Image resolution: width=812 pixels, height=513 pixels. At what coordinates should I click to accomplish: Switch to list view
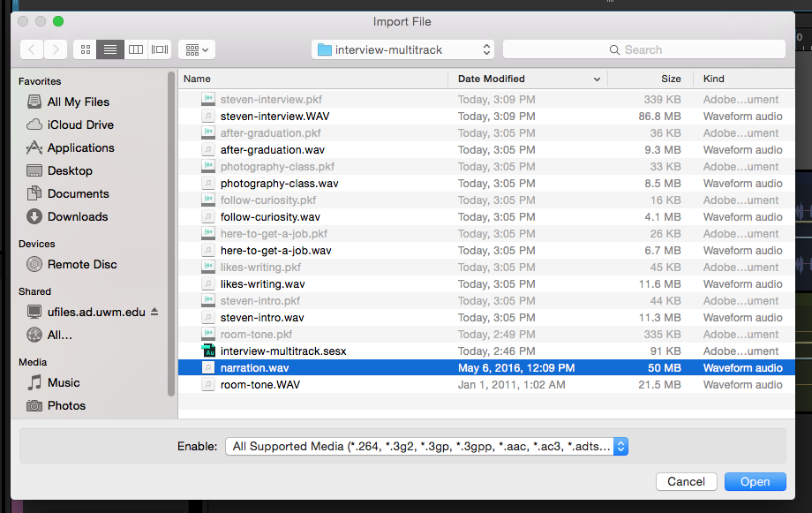click(x=109, y=49)
